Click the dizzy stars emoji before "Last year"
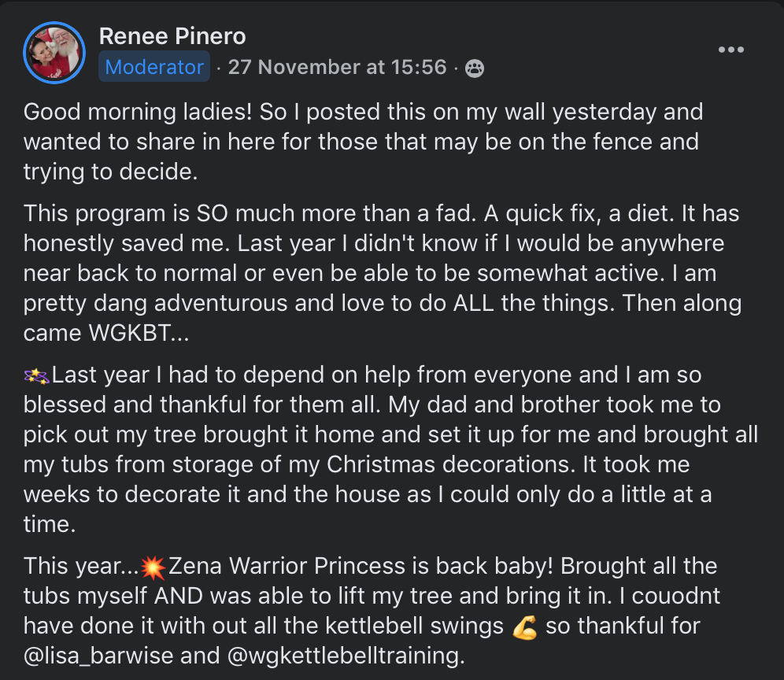784x680 pixels. [x=36, y=376]
